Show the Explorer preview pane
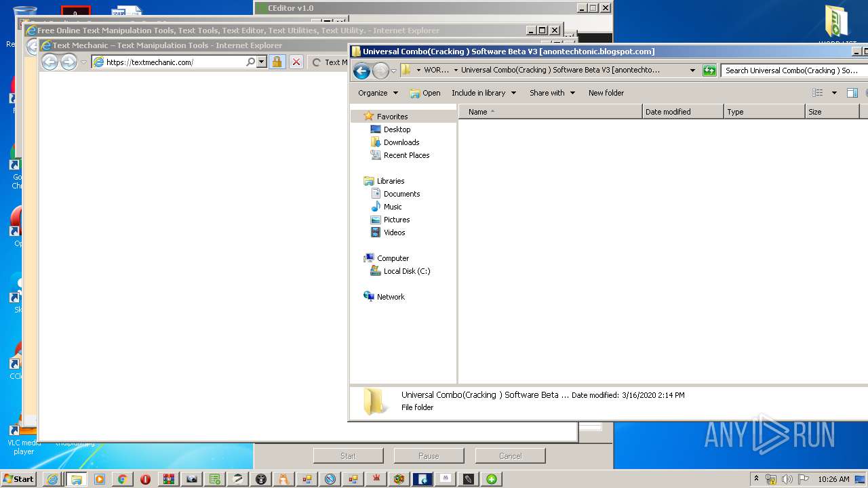This screenshot has width=868, height=488. (852, 93)
